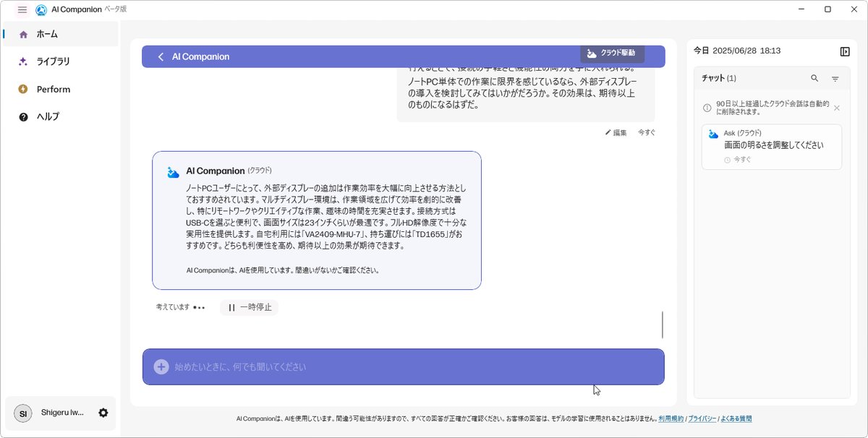Toggle the side panel layout icon
This screenshot has width=868, height=438.
click(x=845, y=51)
